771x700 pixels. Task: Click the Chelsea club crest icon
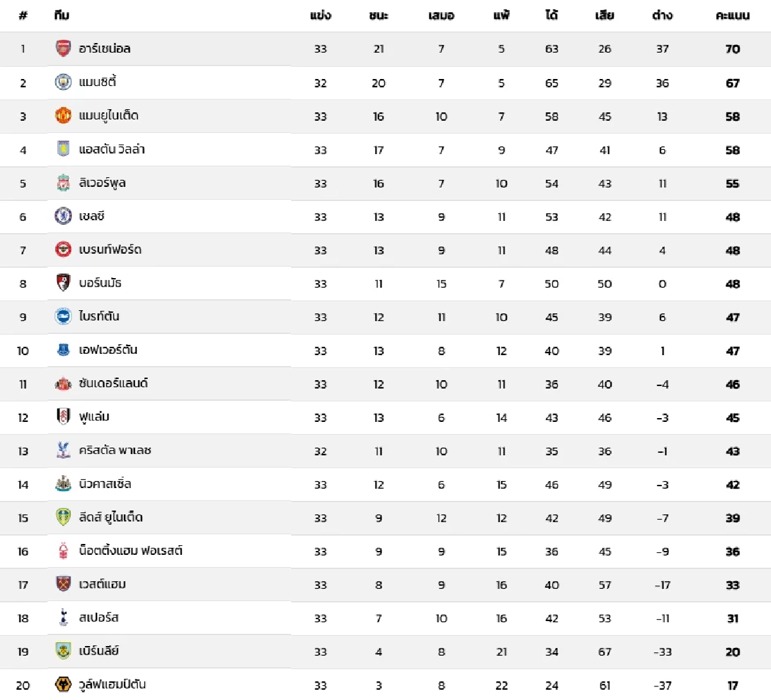pos(63,216)
